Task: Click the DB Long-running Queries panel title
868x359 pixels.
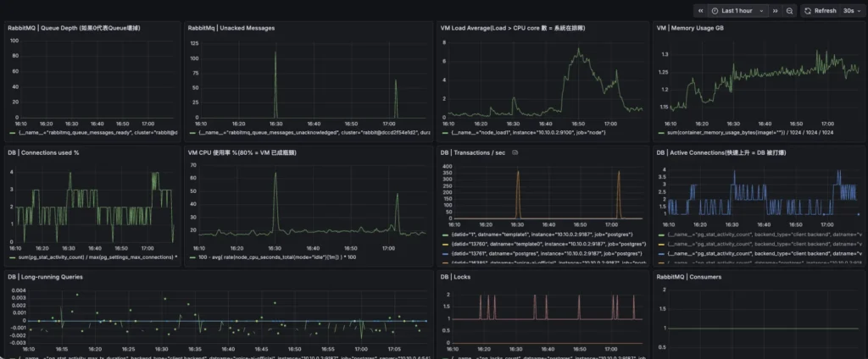Action: 46,277
